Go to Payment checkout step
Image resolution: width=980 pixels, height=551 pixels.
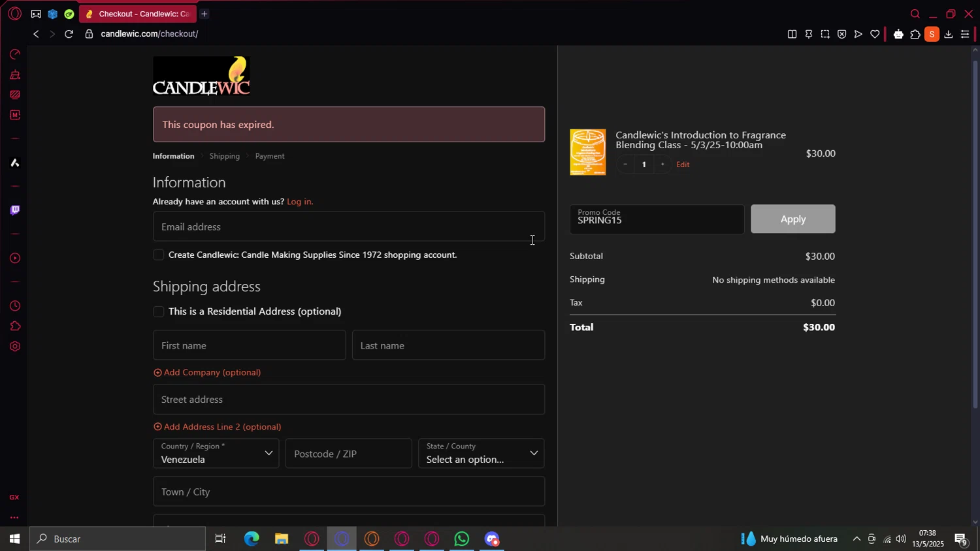[270, 156]
